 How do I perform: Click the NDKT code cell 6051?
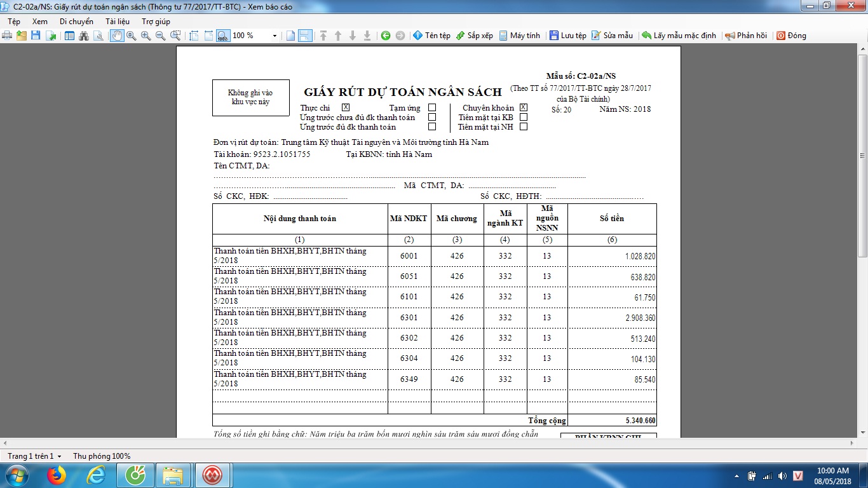[409, 276]
